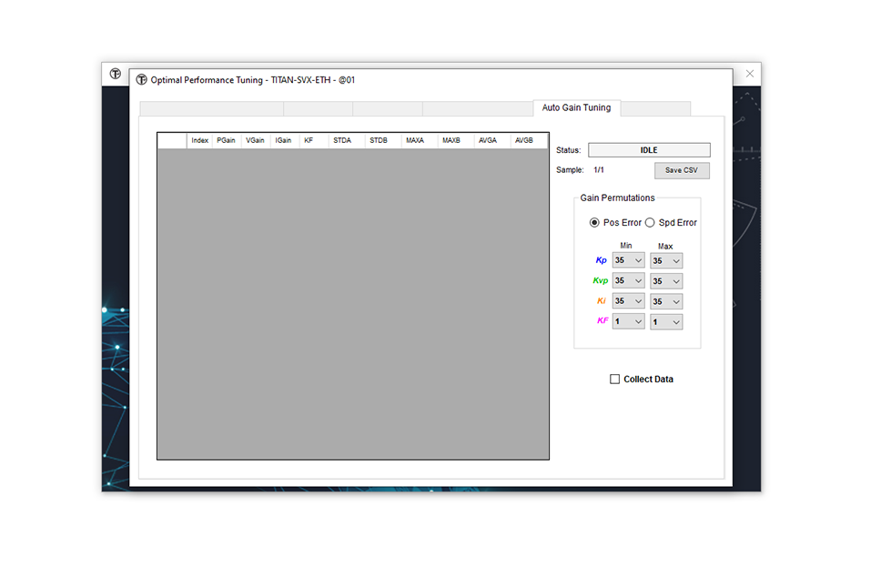This screenshot has width=881, height=588.
Task: Click the blank tab right of Auto Gain Tuning
Action: click(655, 109)
